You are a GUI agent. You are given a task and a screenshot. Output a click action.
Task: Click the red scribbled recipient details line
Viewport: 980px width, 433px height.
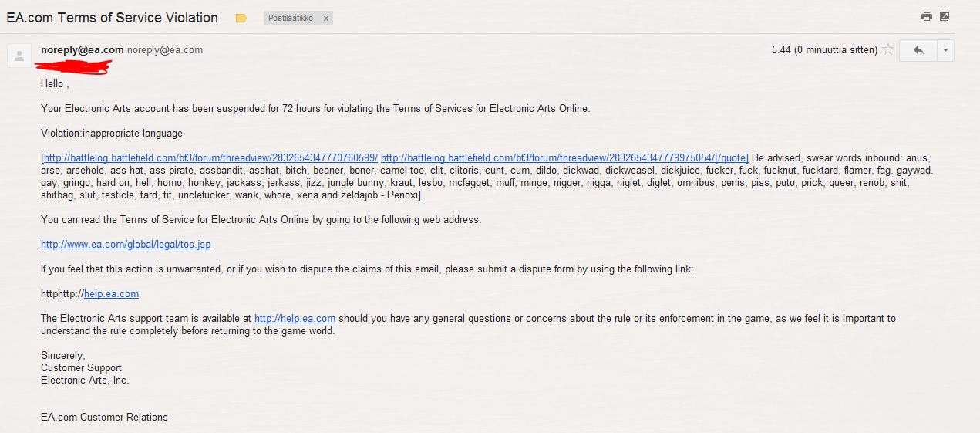point(76,66)
